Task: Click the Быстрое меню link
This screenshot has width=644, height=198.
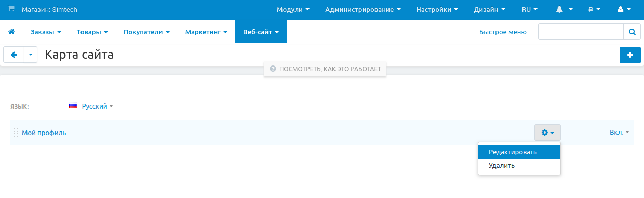Action: (x=503, y=32)
